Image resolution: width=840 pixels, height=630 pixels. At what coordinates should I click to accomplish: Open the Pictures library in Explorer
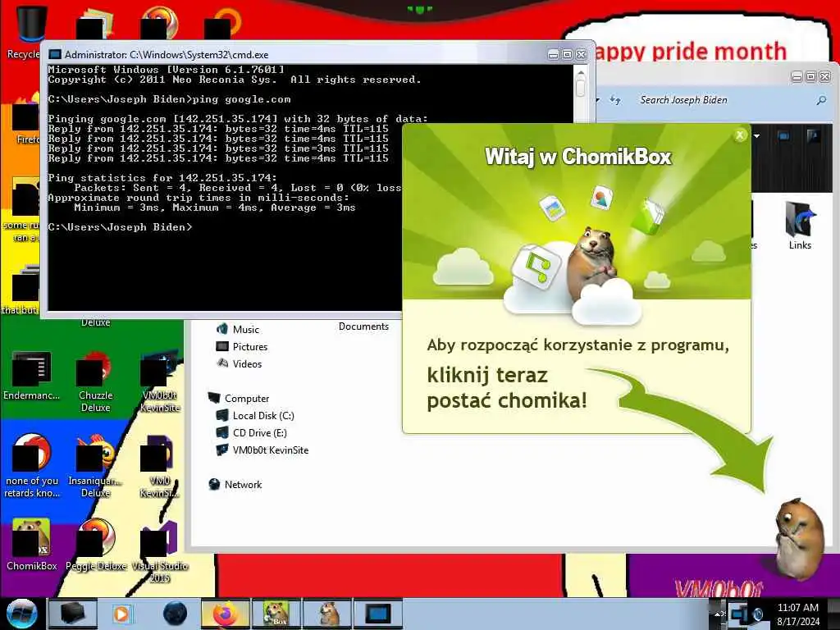pos(242,347)
